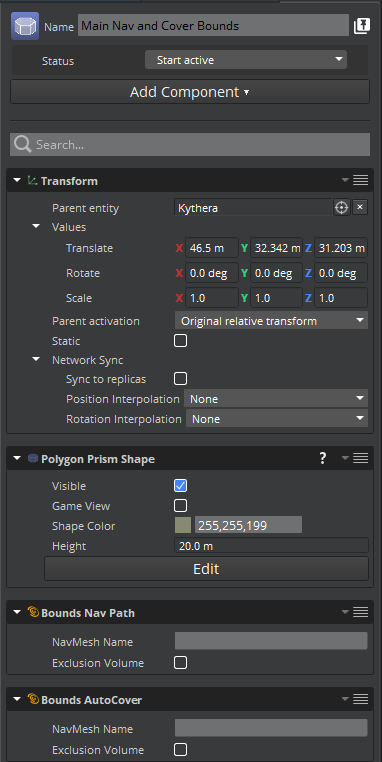Clear the Kythera parent entity with X
This screenshot has width=382, height=762.
pyautogui.click(x=360, y=208)
